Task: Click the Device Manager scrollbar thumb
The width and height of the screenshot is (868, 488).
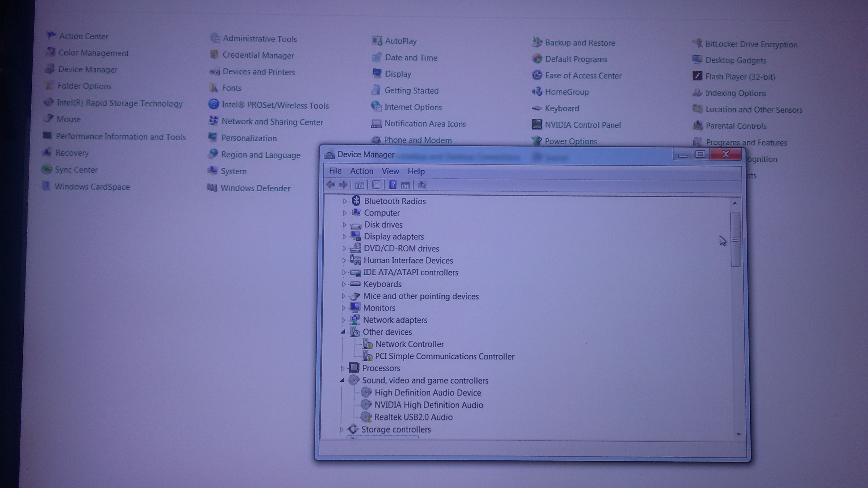Action: pyautogui.click(x=735, y=239)
